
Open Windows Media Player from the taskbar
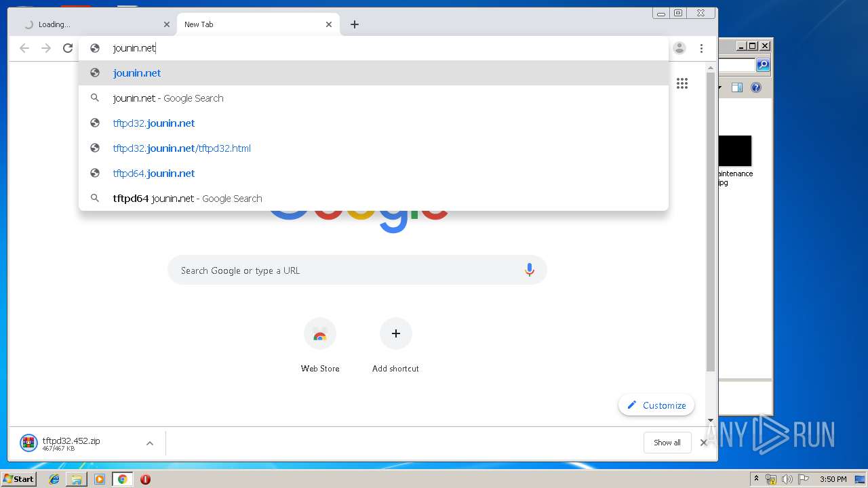[x=100, y=479]
